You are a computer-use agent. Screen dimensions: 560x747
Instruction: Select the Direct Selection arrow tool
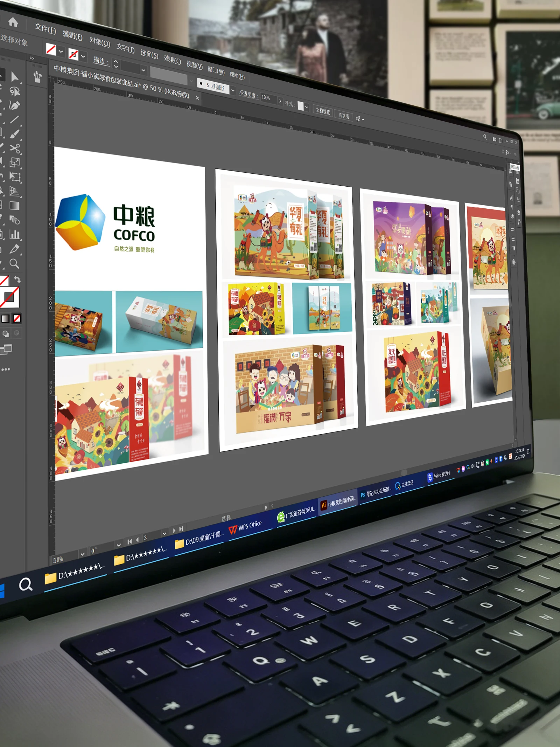[15, 77]
